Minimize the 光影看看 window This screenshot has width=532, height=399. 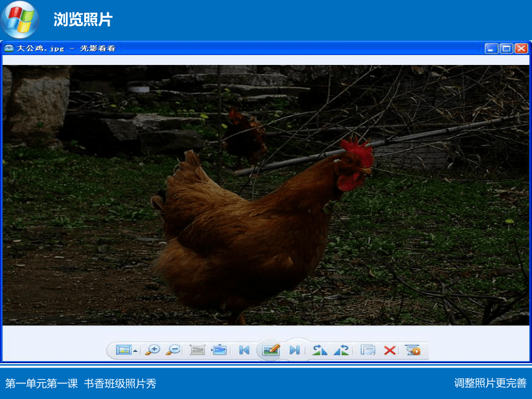tap(491, 48)
